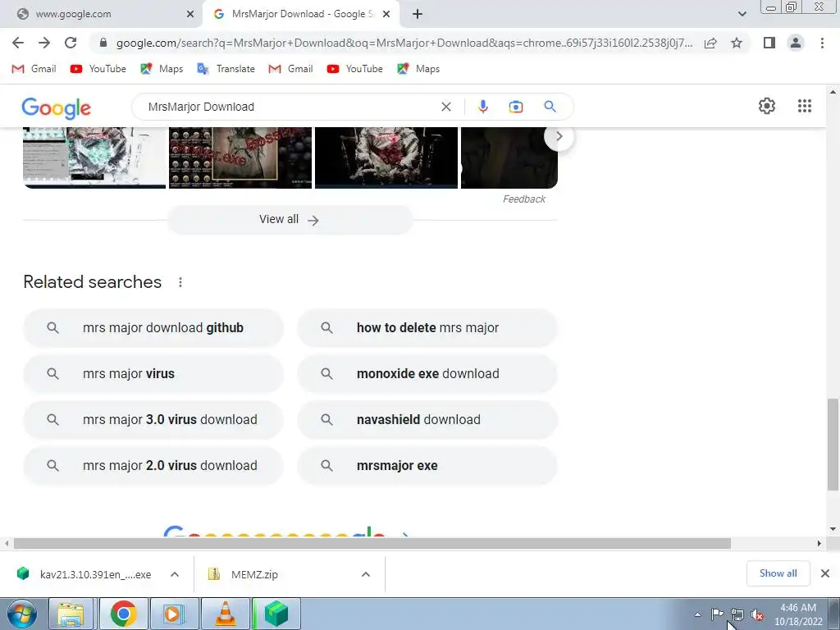The width and height of the screenshot is (840, 630).
Task: Start voice search with the microphone icon
Action: 482,107
